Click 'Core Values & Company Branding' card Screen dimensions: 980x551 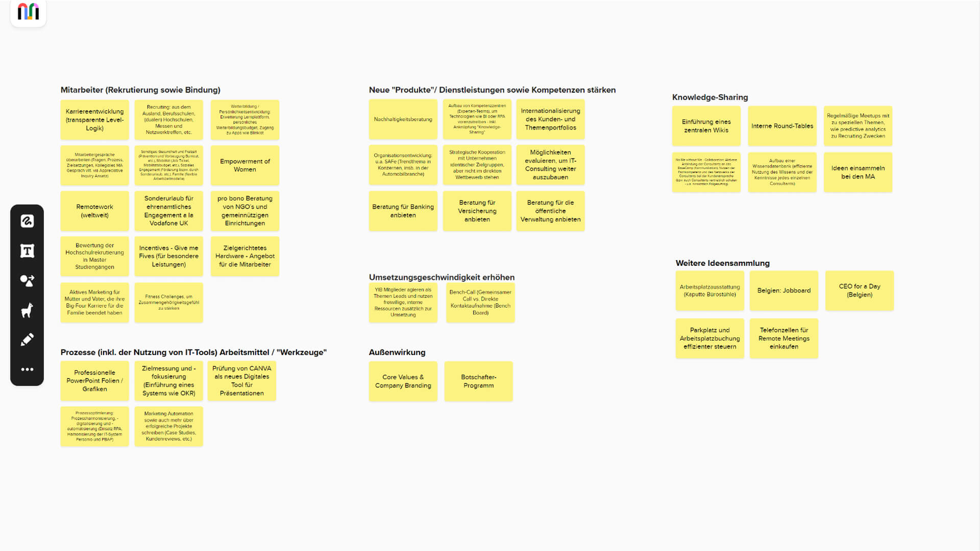pos(403,381)
